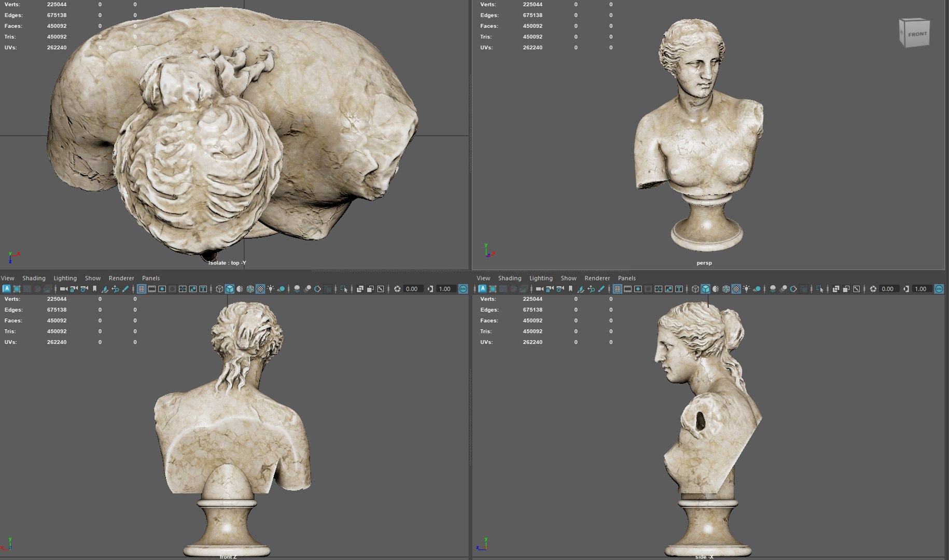949x560 pixels.
Task: Use default material icon in front -Z panel
Action: coord(240,289)
